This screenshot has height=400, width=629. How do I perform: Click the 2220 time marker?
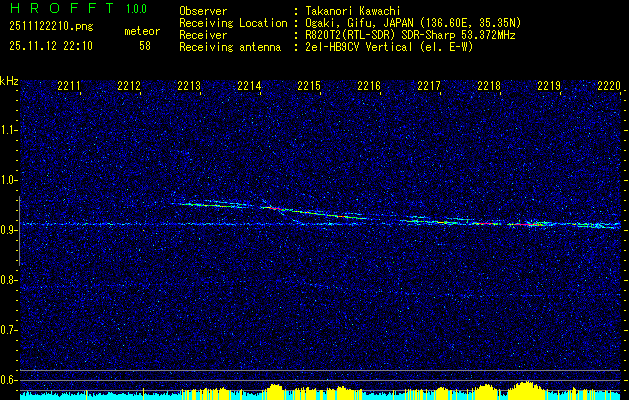pyautogui.click(x=609, y=85)
